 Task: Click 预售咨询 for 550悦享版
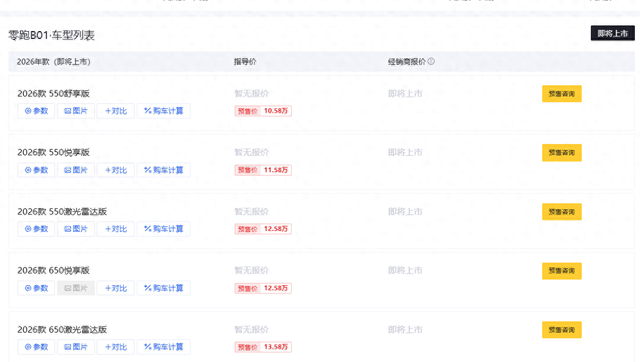coord(562,153)
